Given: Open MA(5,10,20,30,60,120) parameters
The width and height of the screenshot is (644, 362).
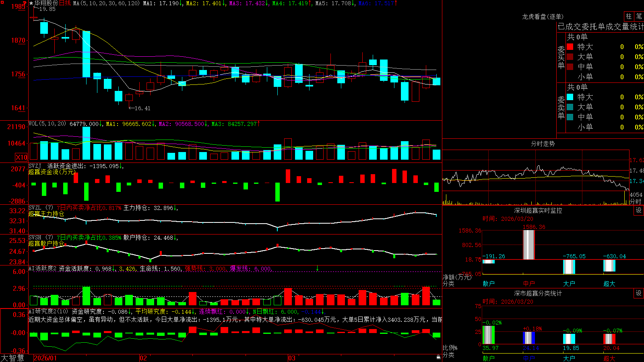Looking at the screenshot, I should (107, 3).
